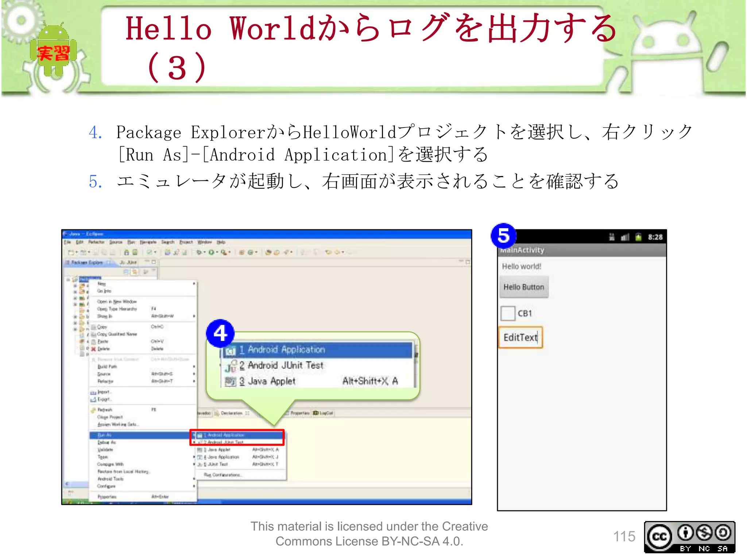The image size is (747, 560).
Task: Choose Restore from Local History in context menu
Action: [x=143, y=471]
